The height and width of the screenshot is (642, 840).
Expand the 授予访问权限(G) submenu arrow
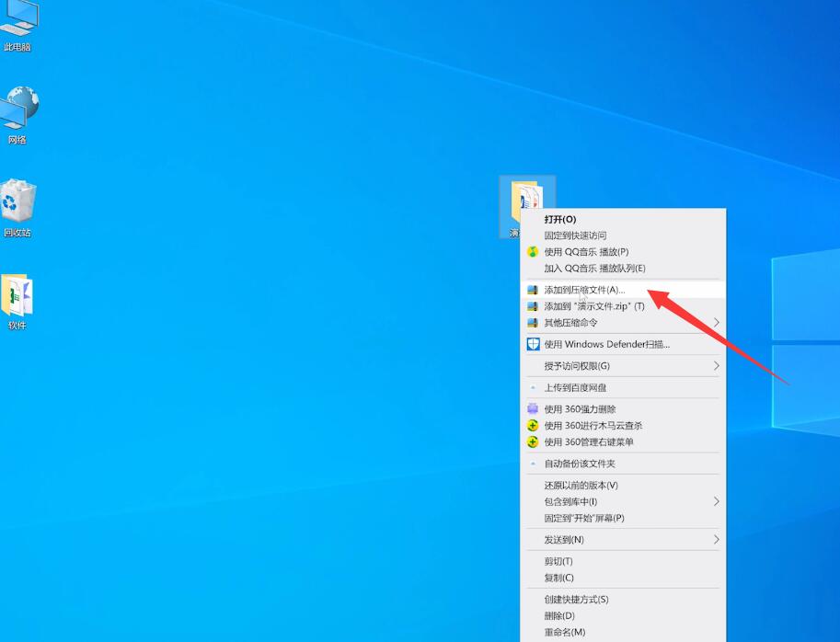coord(717,366)
